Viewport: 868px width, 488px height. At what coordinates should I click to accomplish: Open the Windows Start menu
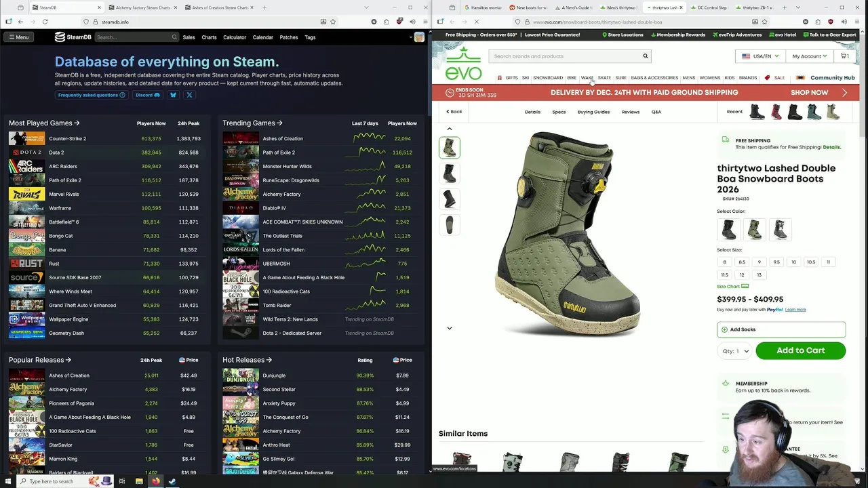[x=9, y=481]
